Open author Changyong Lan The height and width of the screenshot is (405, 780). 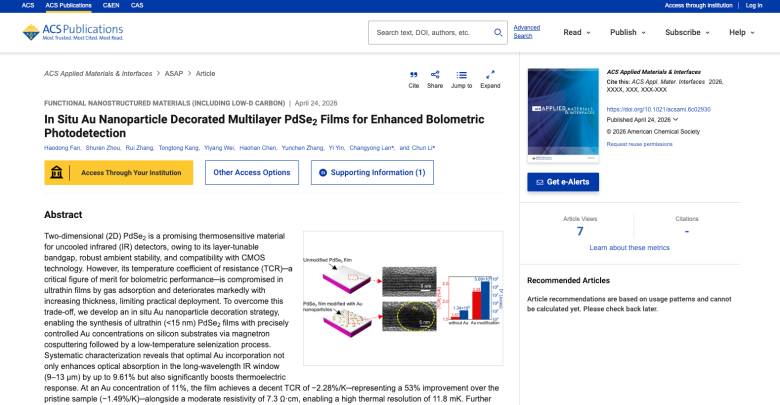372,148
